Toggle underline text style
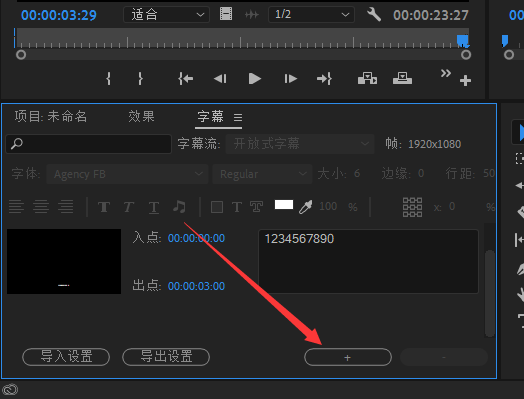The image size is (524, 399). click(x=154, y=208)
